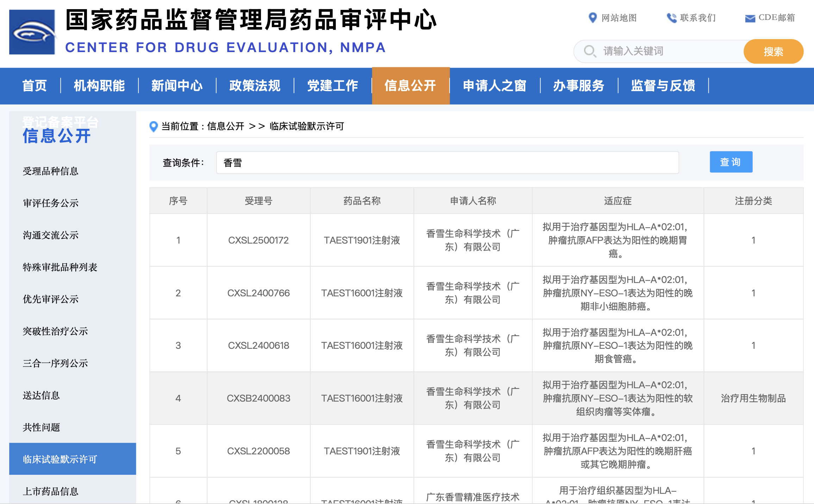Open the 机构职能 menu
This screenshot has height=504, width=814.
coord(99,86)
